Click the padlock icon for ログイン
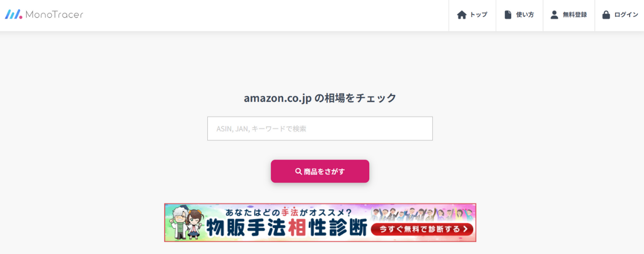This screenshot has width=644, height=254. [x=606, y=15]
